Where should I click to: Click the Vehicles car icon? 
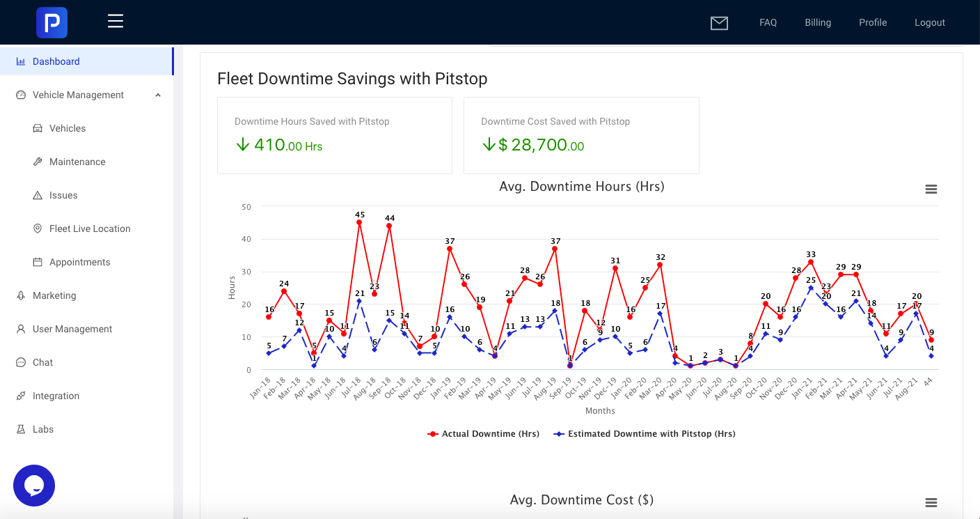(x=38, y=128)
